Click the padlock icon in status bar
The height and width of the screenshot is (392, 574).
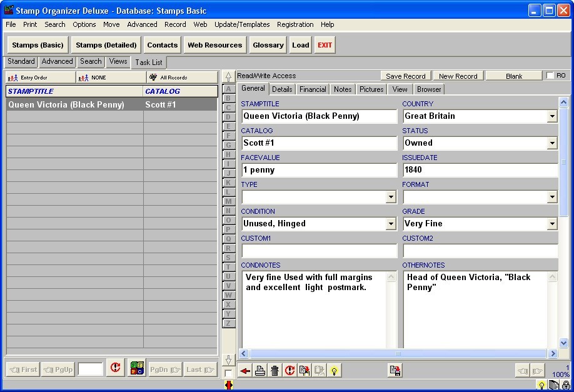[566, 385]
